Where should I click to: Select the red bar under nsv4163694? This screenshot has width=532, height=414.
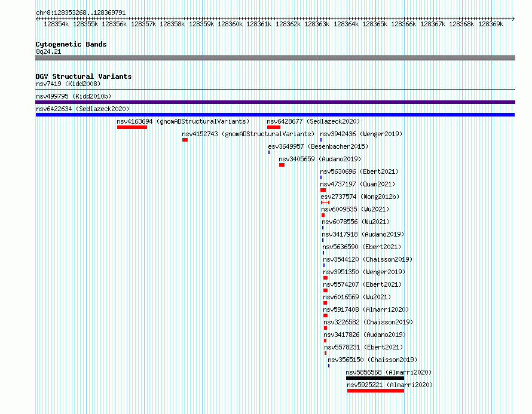coord(132,127)
